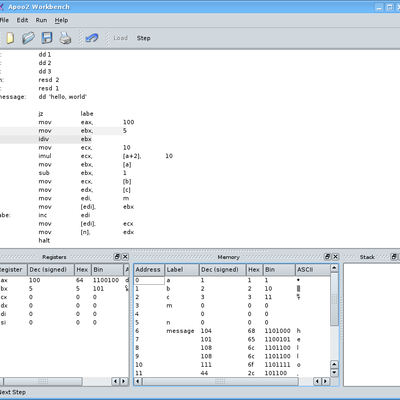Sort registers by Hex column header
400x400 pixels.
tap(82, 269)
